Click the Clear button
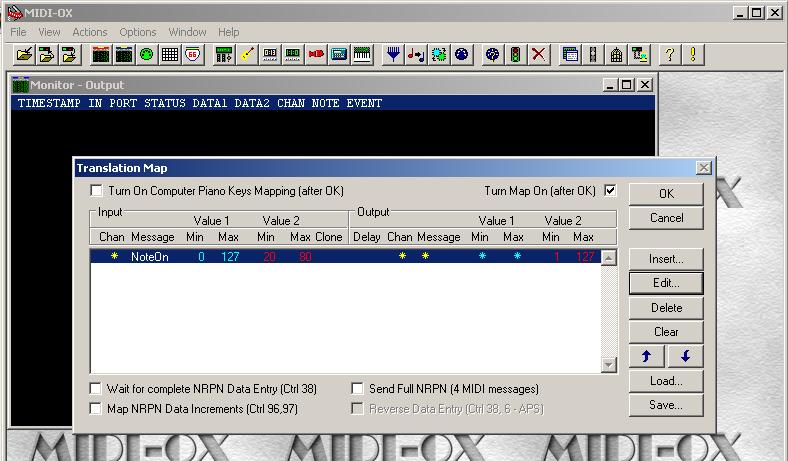Screen dimensions: 788x461 click(666, 332)
